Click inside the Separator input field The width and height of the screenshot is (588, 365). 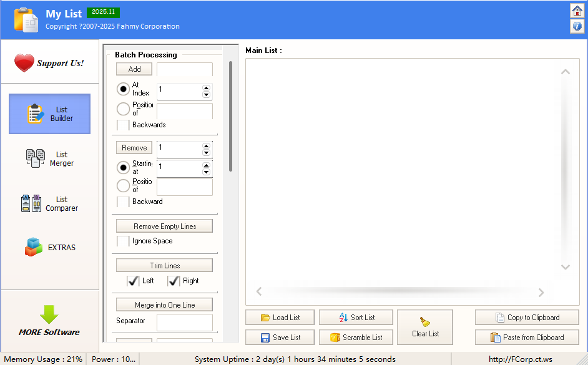pos(184,322)
